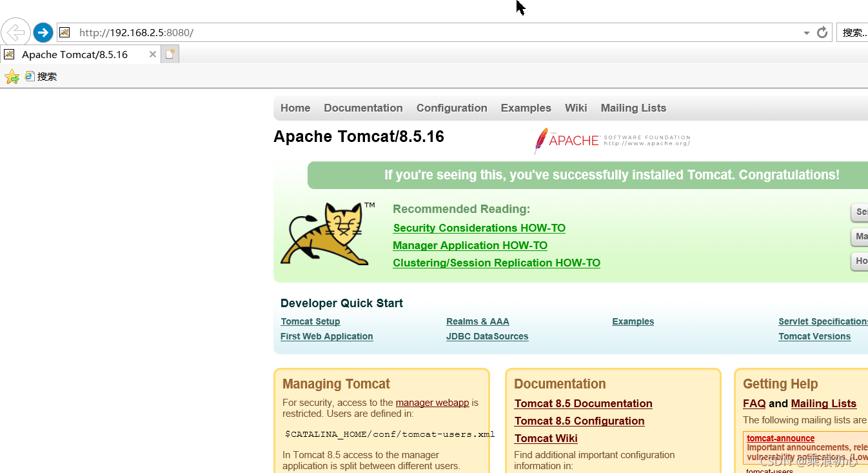This screenshot has height=473, width=868.
Task: Click the FAQ link
Action: click(754, 403)
